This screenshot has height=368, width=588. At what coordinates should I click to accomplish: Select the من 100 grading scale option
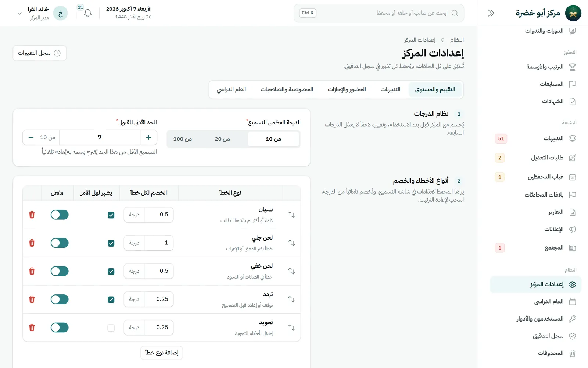point(183,139)
